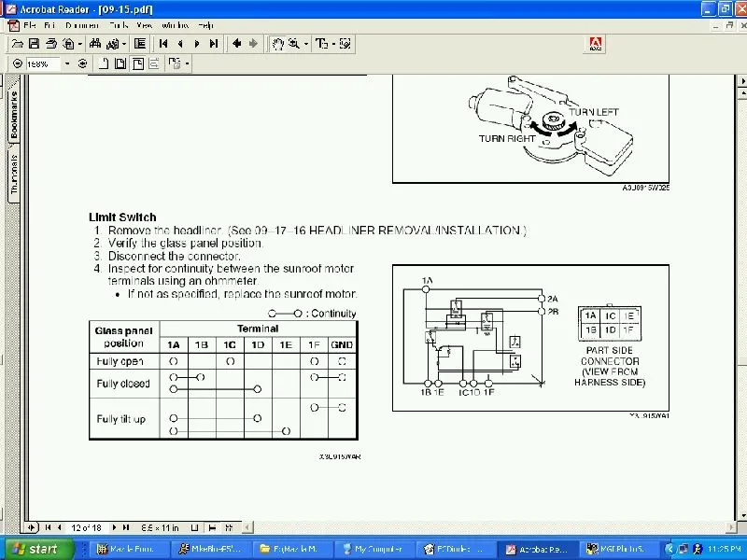Viewport: 747px width, 560px height.
Task: Open the zoom percentage dropdown
Action: click(67, 63)
